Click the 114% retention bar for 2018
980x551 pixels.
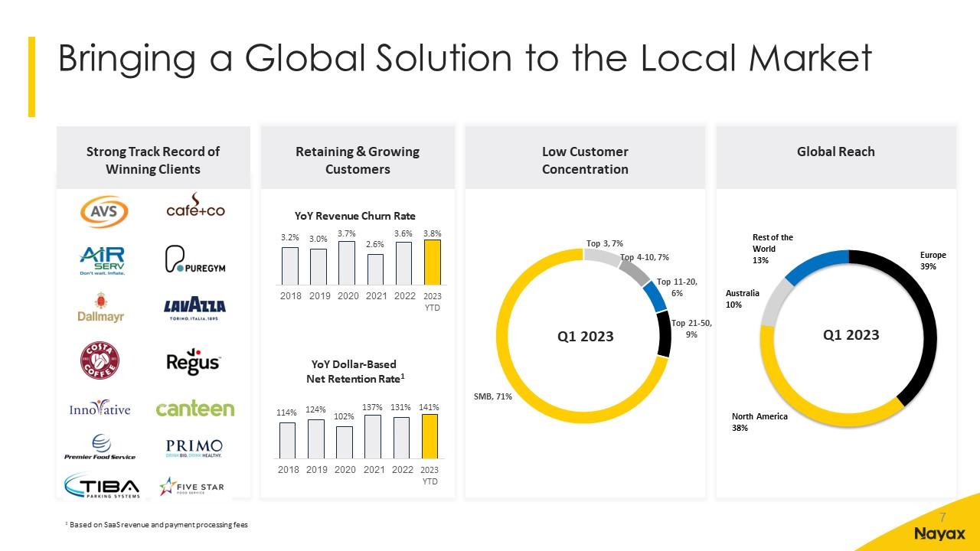click(288, 440)
